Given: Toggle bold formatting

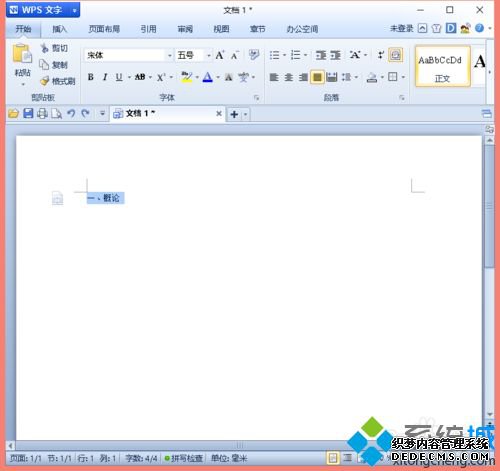Looking at the screenshot, I should 90,77.
